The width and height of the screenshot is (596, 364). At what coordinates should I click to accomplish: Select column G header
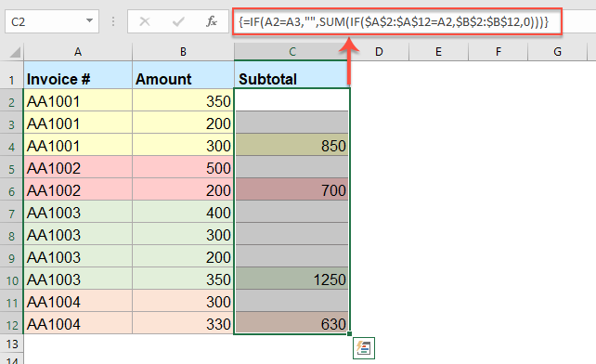(557, 52)
